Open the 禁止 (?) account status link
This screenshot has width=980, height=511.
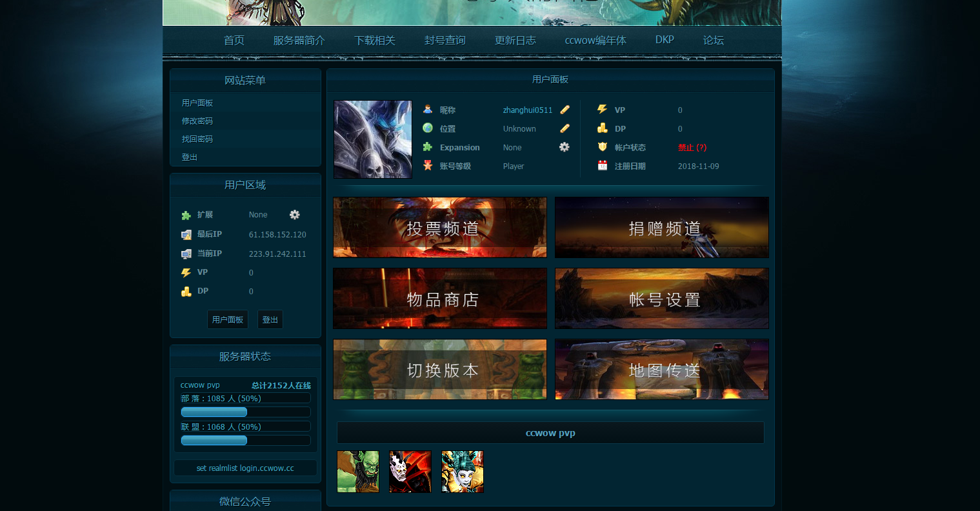(693, 147)
